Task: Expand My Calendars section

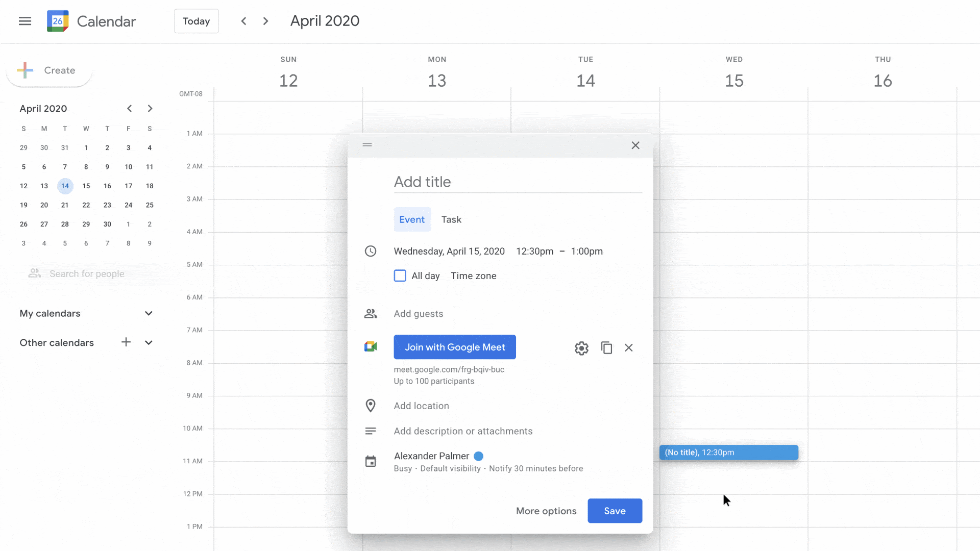Action: pos(148,313)
